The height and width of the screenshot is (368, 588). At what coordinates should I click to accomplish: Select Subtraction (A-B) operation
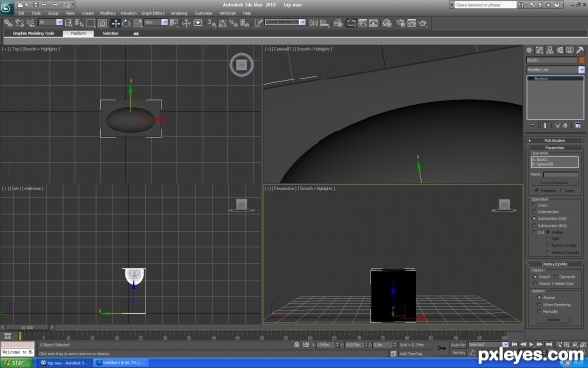[550, 218]
